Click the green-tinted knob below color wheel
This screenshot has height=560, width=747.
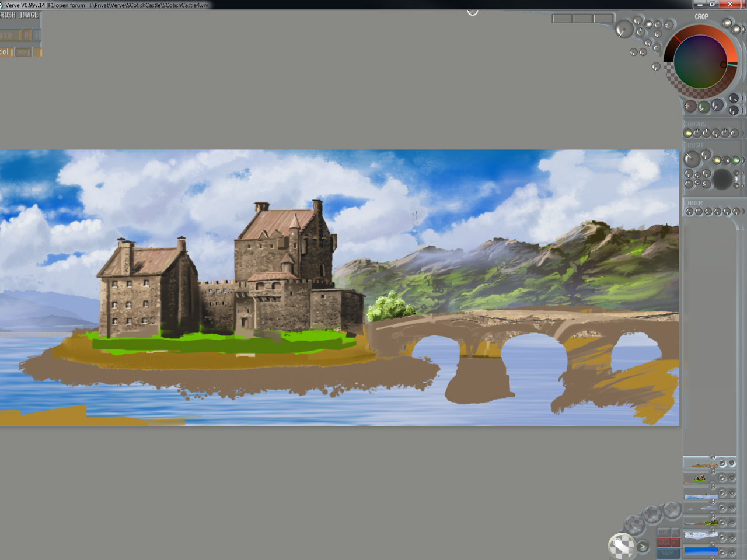(704, 107)
